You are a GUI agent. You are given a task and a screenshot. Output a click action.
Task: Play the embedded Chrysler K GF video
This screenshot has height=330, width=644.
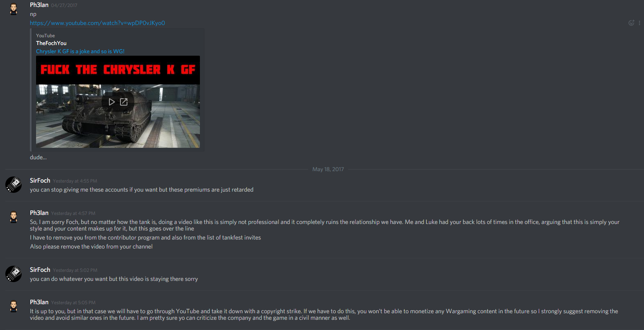coord(111,102)
